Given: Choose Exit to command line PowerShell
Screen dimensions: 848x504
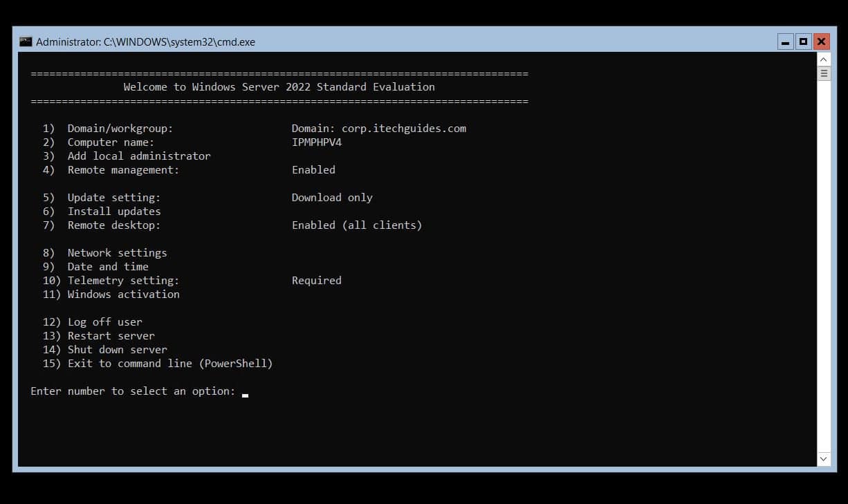Looking at the screenshot, I should tap(169, 363).
